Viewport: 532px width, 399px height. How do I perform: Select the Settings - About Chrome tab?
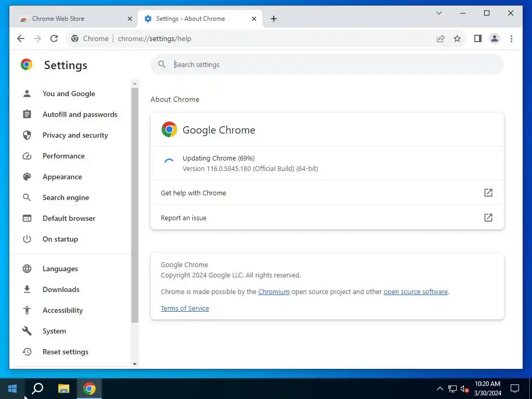point(199,19)
